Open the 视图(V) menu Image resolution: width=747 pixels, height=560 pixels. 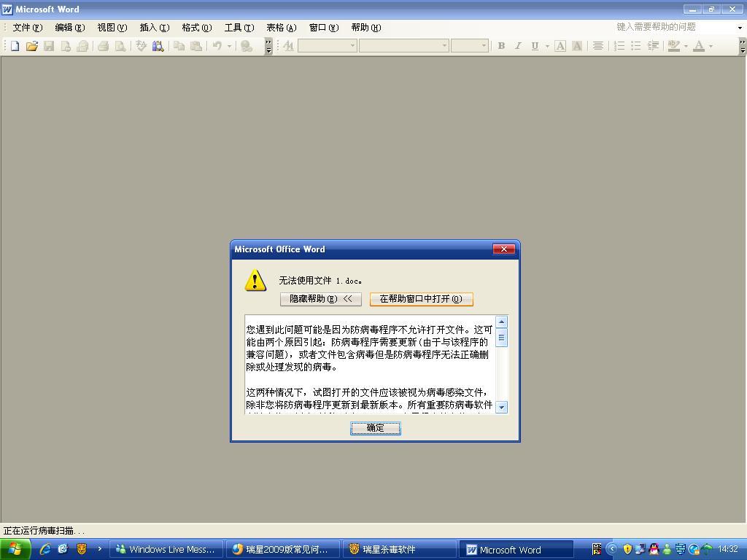tap(112, 28)
